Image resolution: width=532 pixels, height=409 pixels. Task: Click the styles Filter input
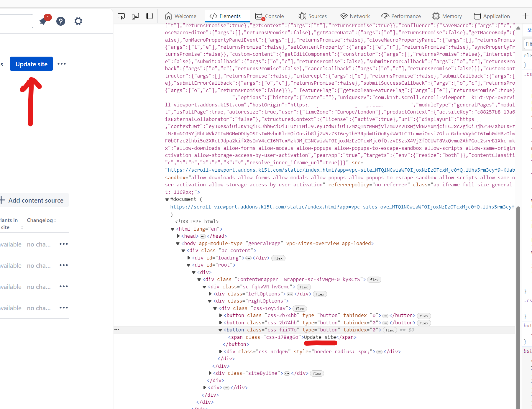pos(528,44)
